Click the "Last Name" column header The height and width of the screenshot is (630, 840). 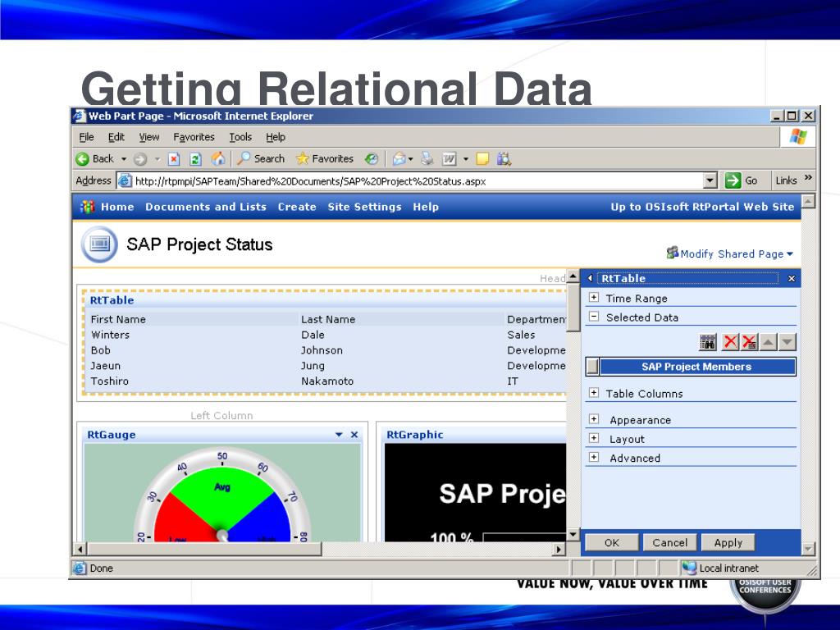pyautogui.click(x=328, y=319)
